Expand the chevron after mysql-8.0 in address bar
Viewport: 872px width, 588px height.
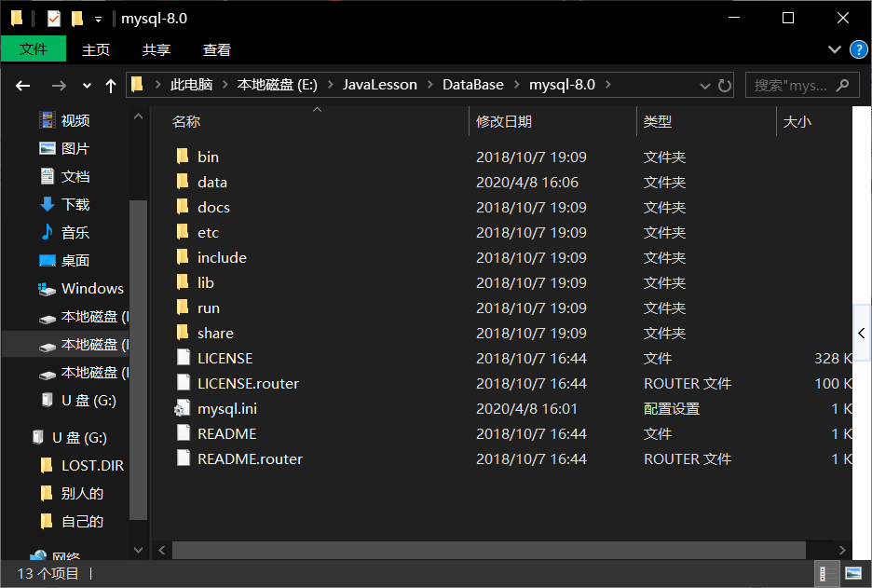[607, 85]
